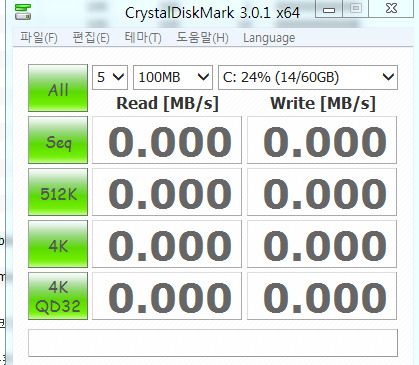Click the CrystalDiskMark app icon in title bar

(23, 12)
